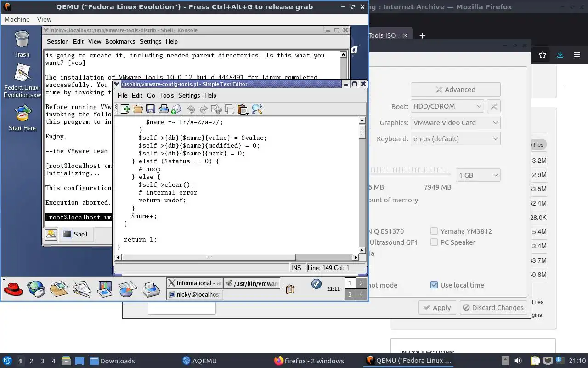Switch to virtual desktop 4 in Fedora pager
Viewport: 588px width, 368px height.
(361, 294)
